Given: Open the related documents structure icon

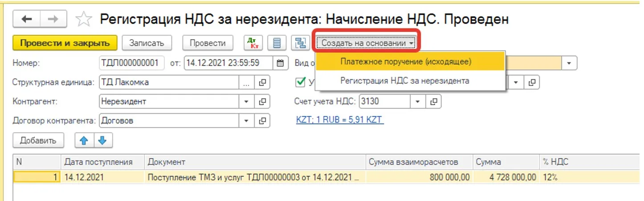Looking at the screenshot, I should pyautogui.click(x=301, y=43).
